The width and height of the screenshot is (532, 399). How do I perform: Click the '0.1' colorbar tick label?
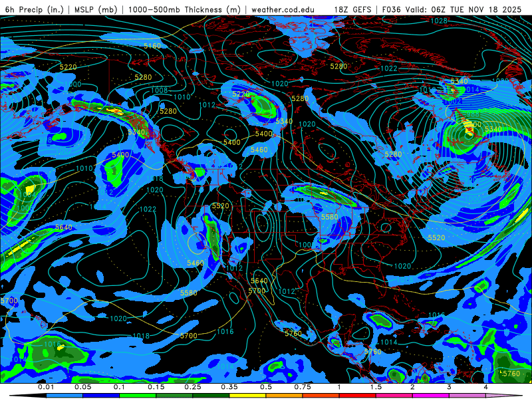coord(119,387)
